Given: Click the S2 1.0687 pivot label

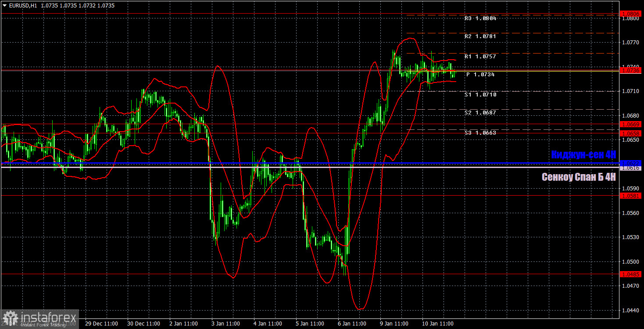Looking at the screenshot, I should pyautogui.click(x=480, y=113).
